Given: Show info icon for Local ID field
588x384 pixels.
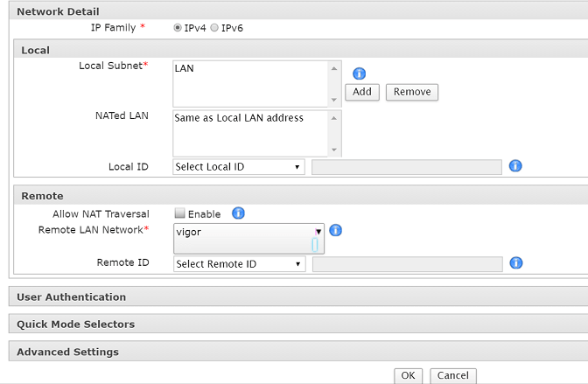Looking at the screenshot, I should [x=515, y=165].
